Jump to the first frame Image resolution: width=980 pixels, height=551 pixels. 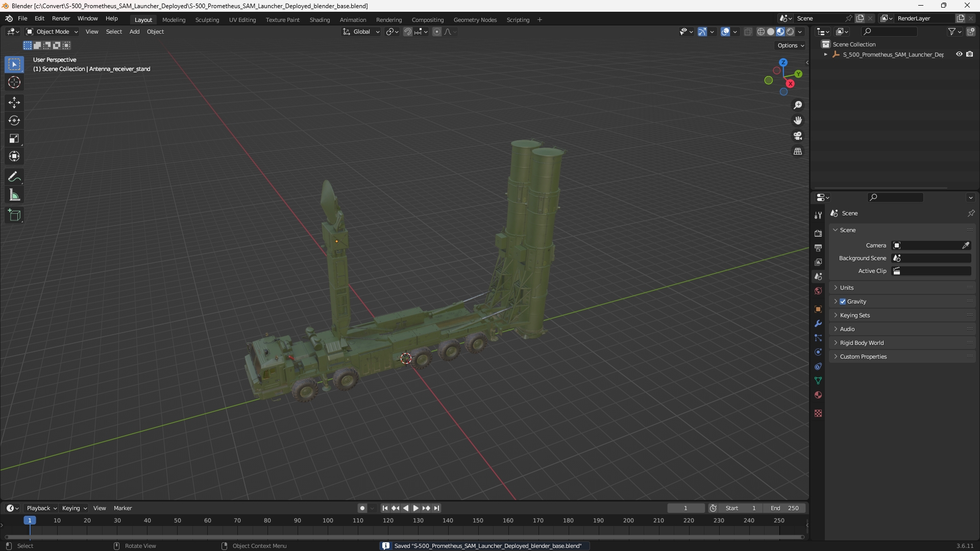(x=385, y=508)
